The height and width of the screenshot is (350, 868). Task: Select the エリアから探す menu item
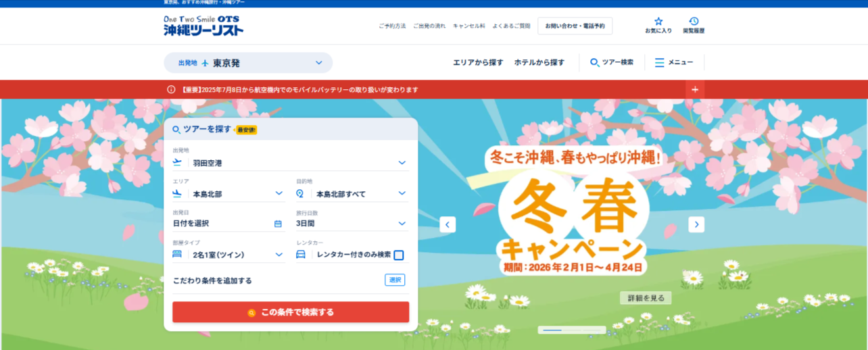coord(478,62)
